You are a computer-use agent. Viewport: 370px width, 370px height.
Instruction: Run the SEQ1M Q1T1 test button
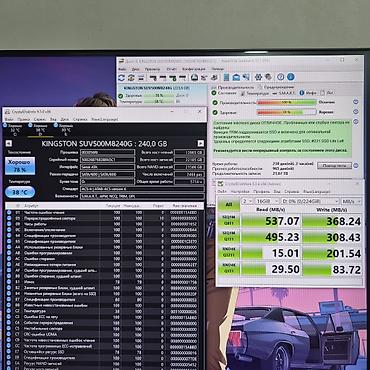tap(228, 237)
